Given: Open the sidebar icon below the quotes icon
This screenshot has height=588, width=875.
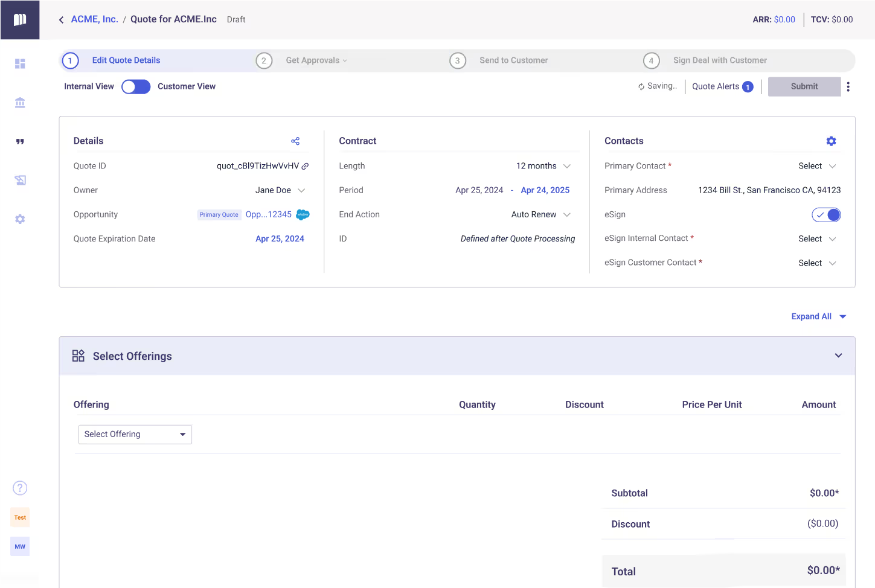Looking at the screenshot, I should tap(20, 180).
